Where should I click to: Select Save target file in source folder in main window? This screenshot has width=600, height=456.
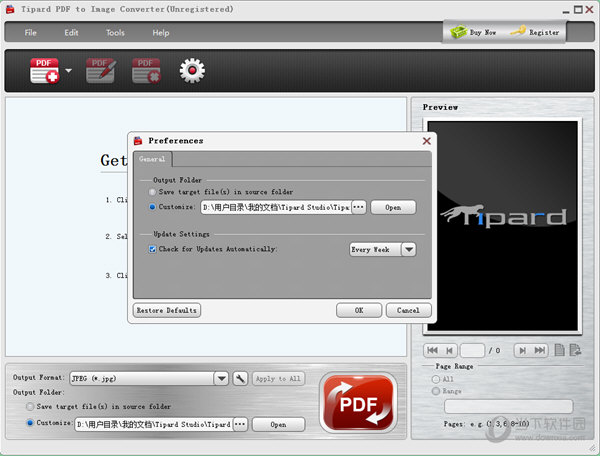tap(30, 406)
